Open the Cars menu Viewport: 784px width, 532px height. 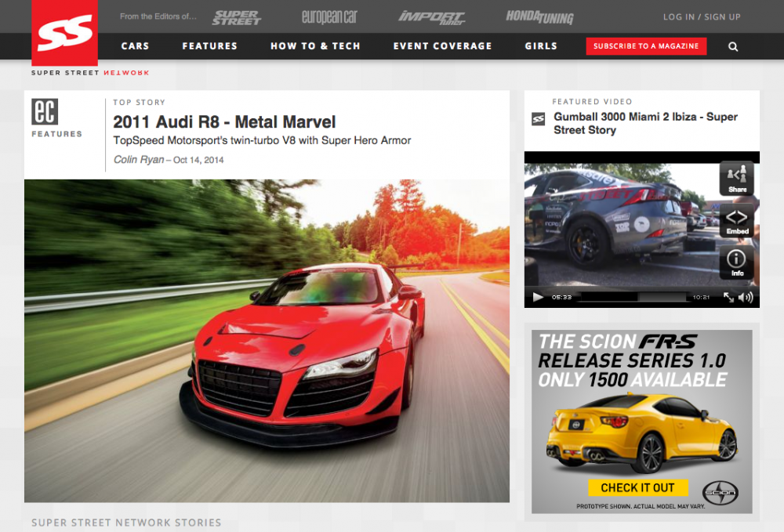[135, 46]
